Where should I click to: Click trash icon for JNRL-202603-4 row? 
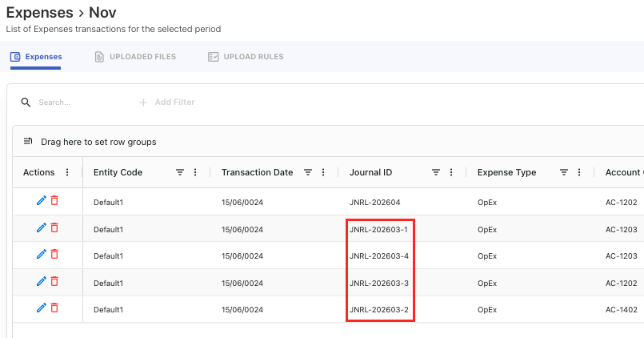[54, 255]
